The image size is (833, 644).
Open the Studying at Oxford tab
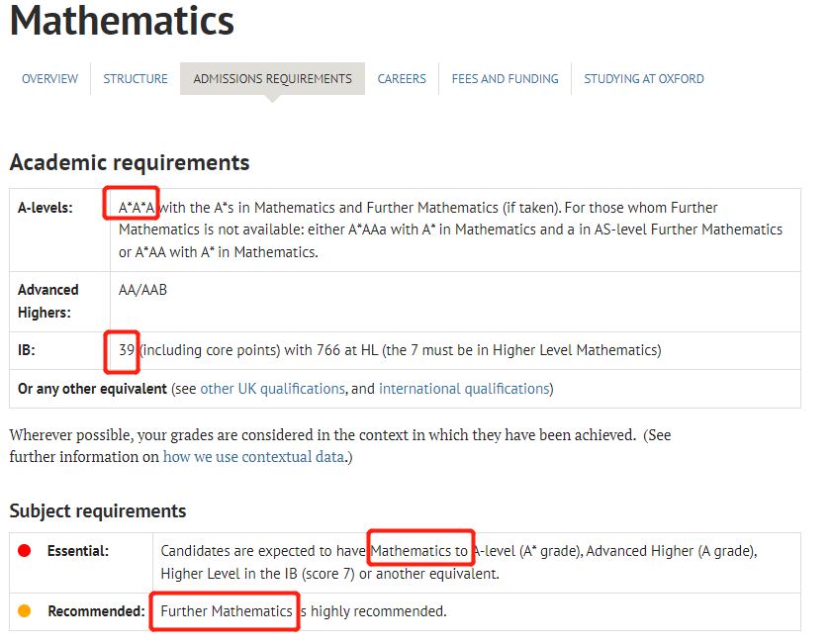[x=644, y=78]
